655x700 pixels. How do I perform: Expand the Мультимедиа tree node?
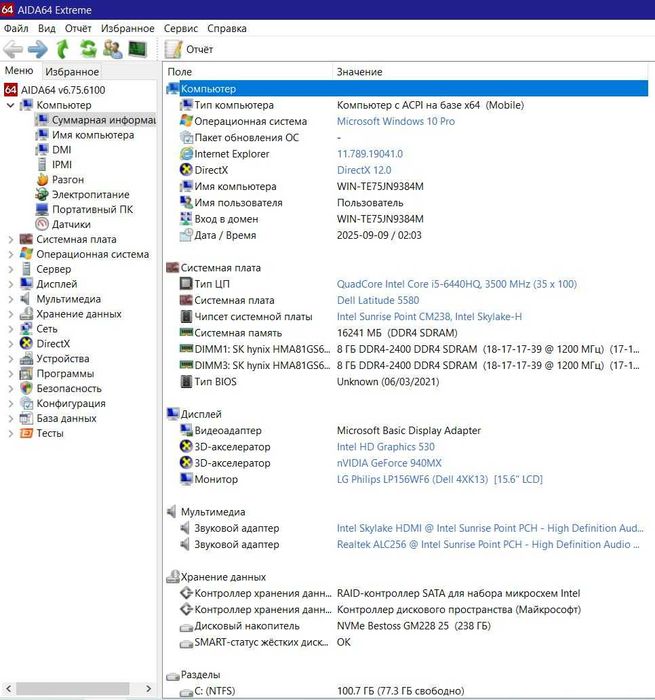tap(11, 299)
